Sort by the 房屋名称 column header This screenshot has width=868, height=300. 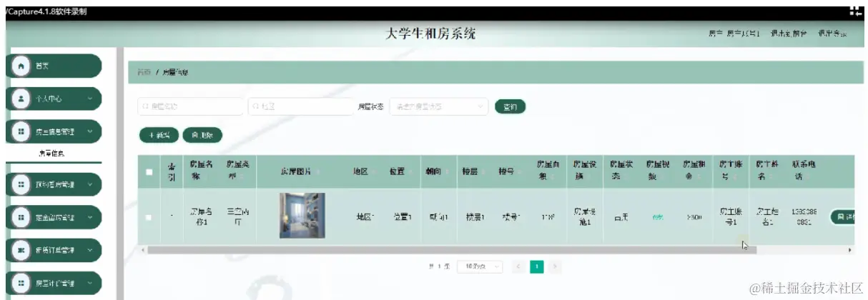(201, 170)
